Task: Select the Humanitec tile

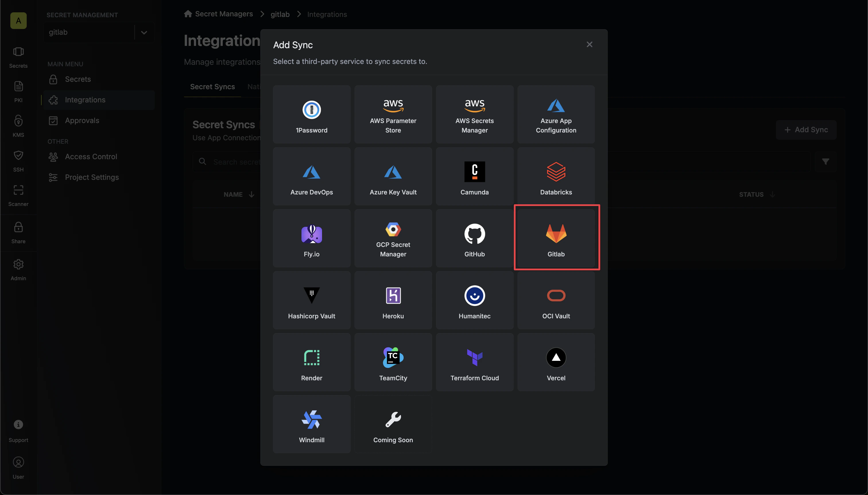Action: coord(474,300)
